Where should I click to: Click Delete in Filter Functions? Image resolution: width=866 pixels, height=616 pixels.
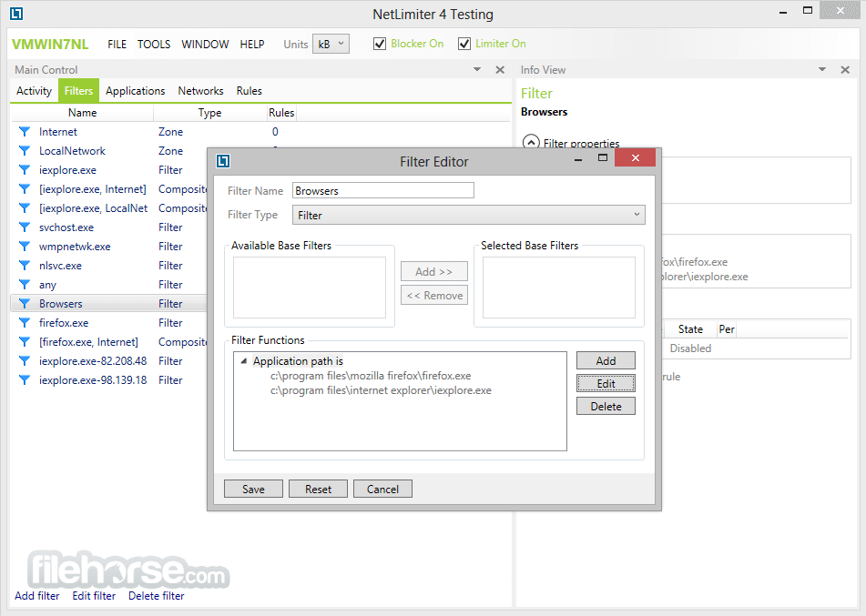point(606,406)
